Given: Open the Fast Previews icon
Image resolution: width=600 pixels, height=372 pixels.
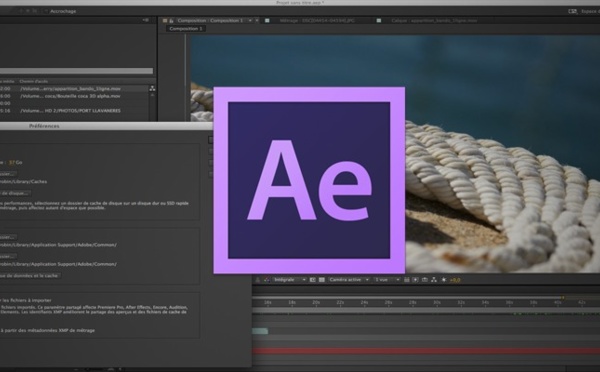Looking at the screenshot, I should (x=416, y=280).
